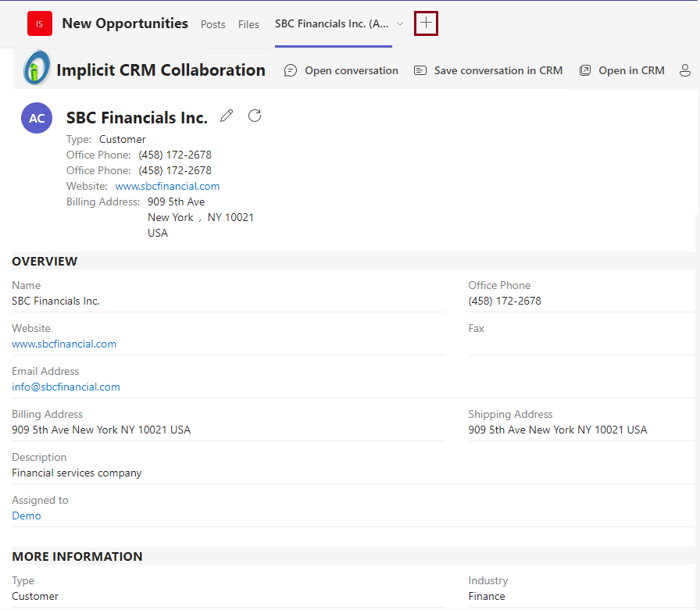The width and height of the screenshot is (700, 610).
Task: Click the plus icon to add a tab
Action: 426,23
